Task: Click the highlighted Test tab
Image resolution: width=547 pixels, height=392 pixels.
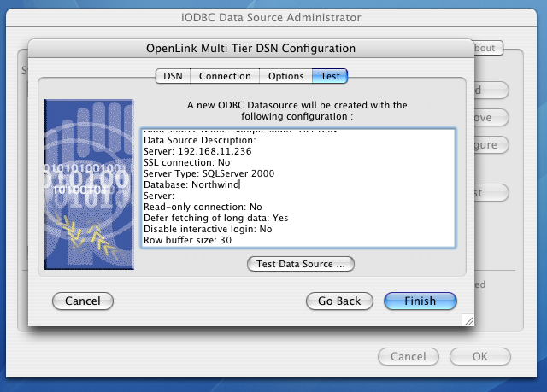Action: 330,76
